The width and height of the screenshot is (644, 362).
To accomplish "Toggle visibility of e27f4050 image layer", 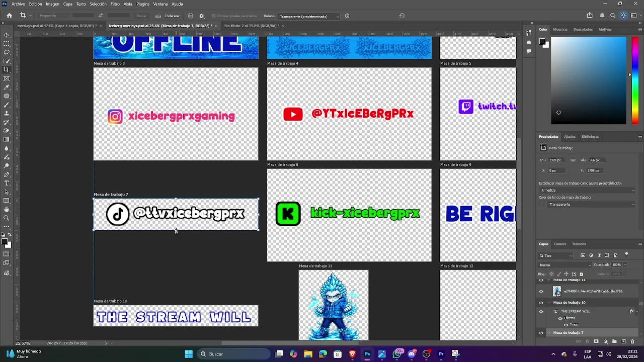I will click(541, 291).
